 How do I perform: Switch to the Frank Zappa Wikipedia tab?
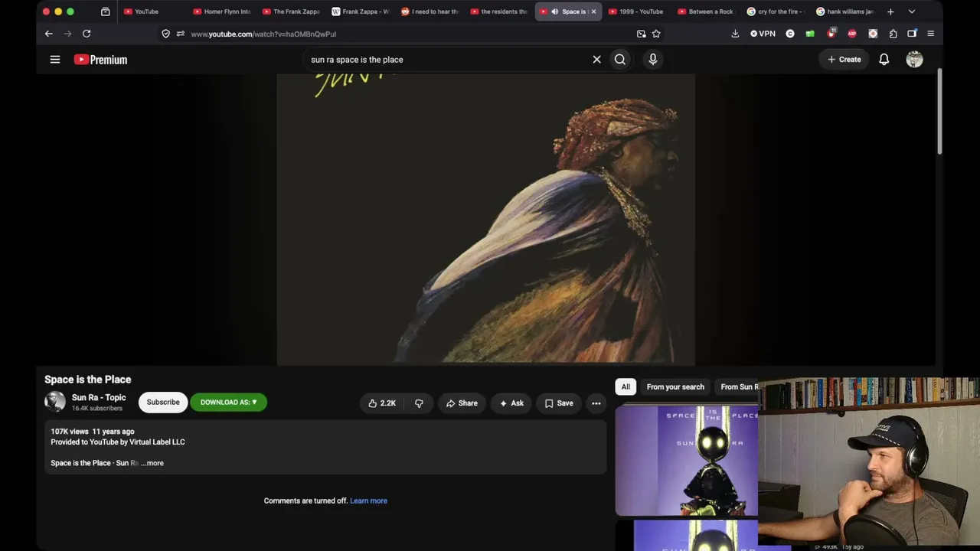pos(360,11)
